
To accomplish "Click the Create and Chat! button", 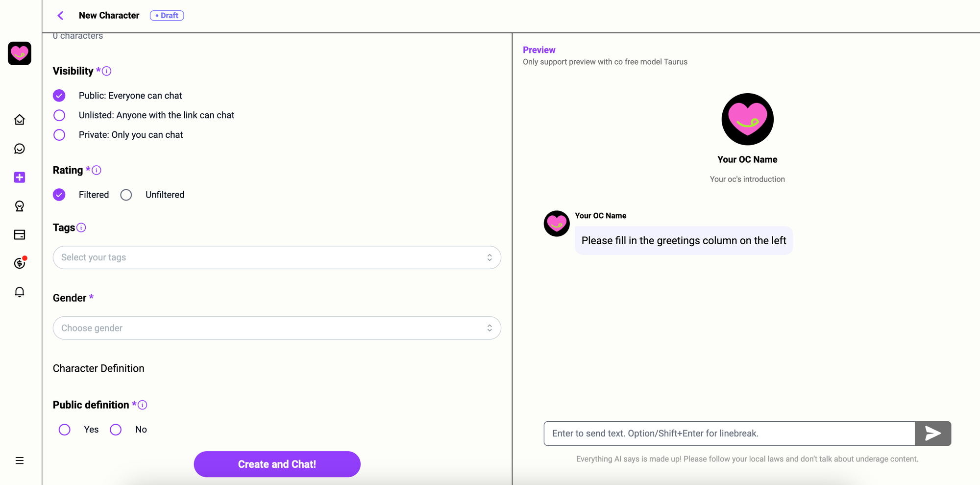I will 277,464.
